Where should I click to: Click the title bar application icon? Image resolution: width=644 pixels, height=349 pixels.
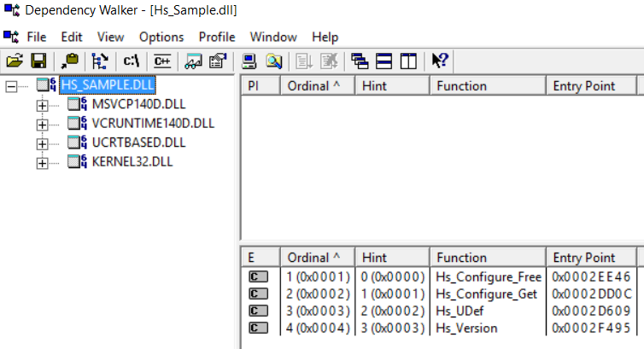click(11, 10)
